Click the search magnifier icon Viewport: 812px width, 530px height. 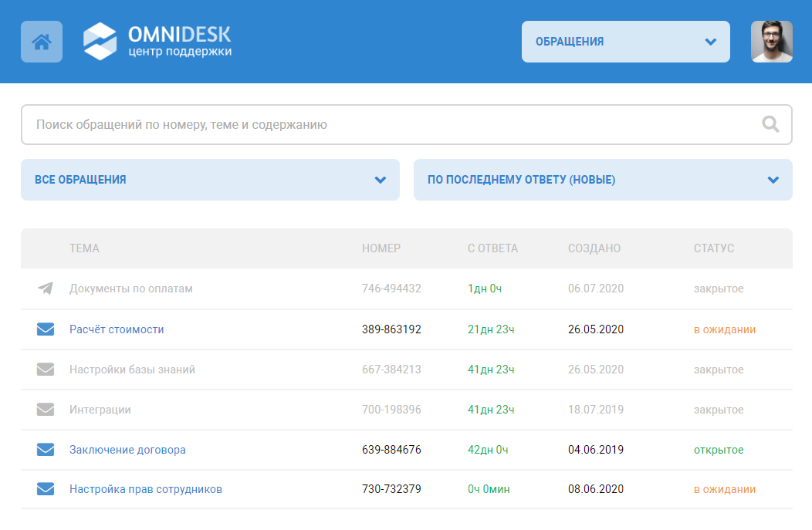point(770,124)
